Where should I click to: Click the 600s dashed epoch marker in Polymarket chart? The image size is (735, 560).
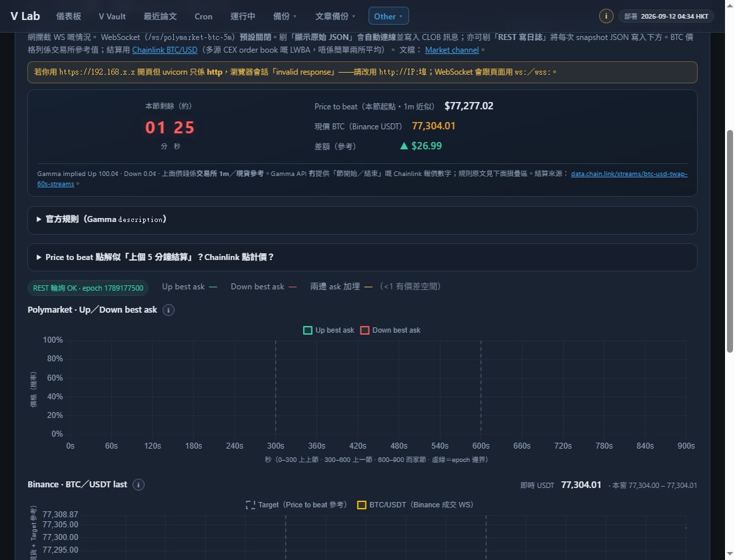click(x=481, y=387)
